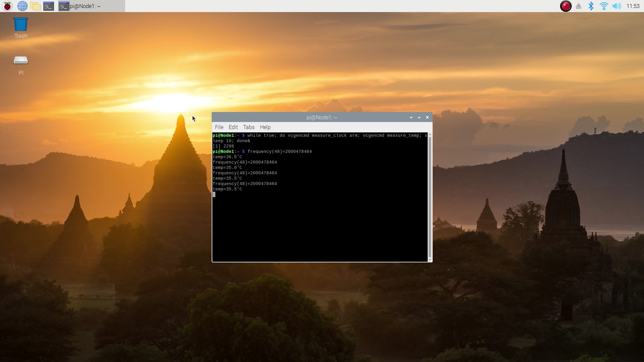The image size is (644, 362).
Task: Open the Raspberry Pi main menu
Action: pyautogui.click(x=7, y=6)
